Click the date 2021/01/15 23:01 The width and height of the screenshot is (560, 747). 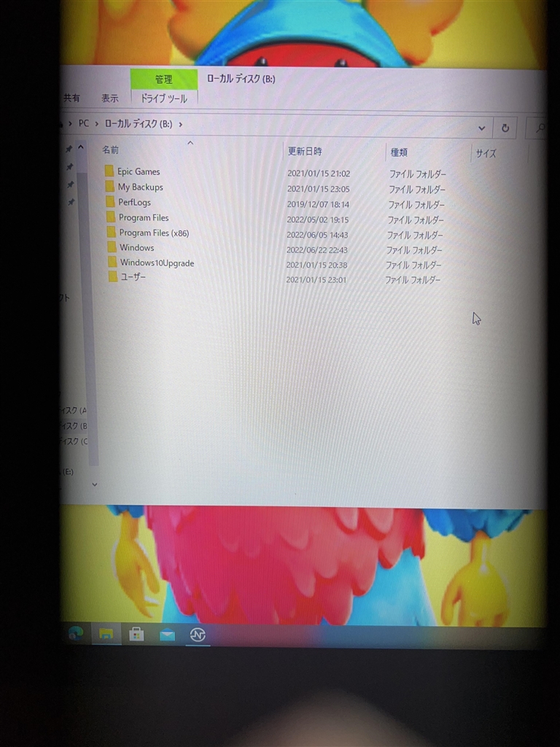click(x=316, y=279)
